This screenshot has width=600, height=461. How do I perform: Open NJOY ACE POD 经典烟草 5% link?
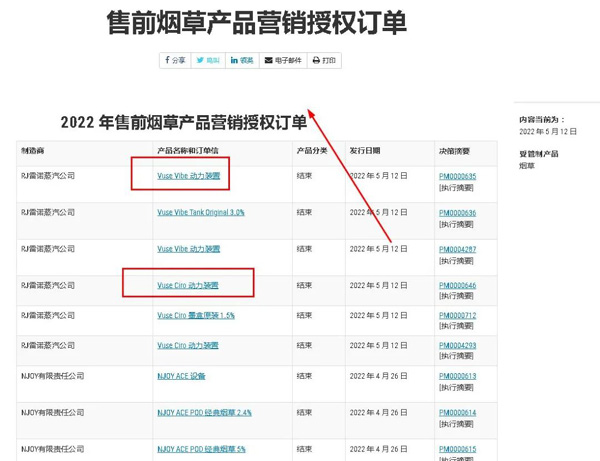point(201,449)
